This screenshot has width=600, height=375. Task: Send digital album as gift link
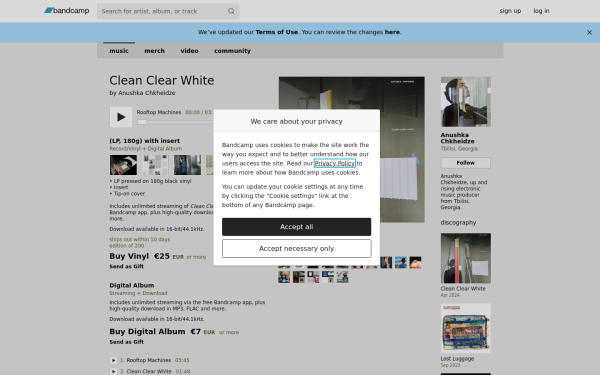[x=127, y=342]
